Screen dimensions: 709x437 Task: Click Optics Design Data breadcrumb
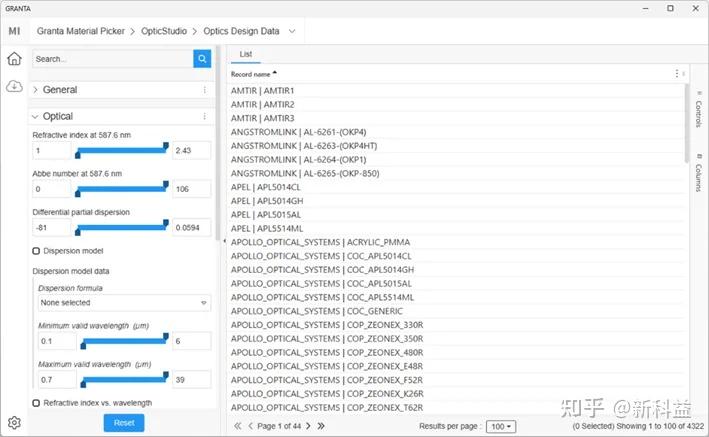click(241, 31)
